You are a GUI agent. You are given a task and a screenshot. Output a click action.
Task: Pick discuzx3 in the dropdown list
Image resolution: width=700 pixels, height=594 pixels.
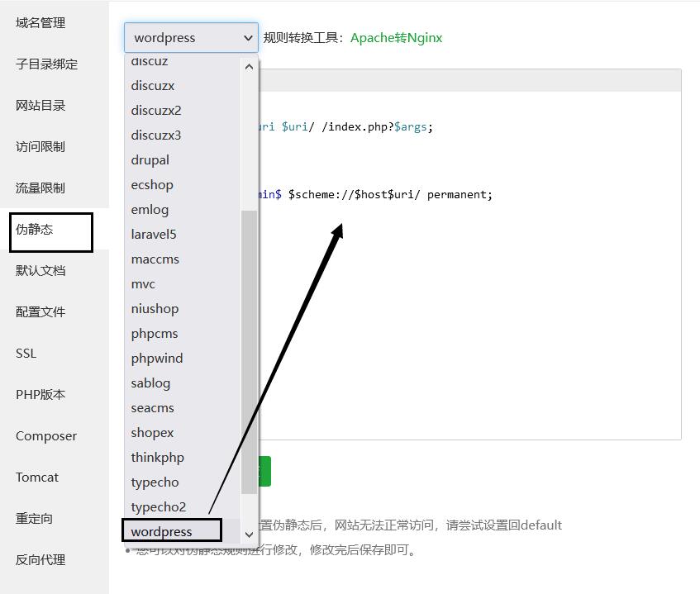[183, 135]
